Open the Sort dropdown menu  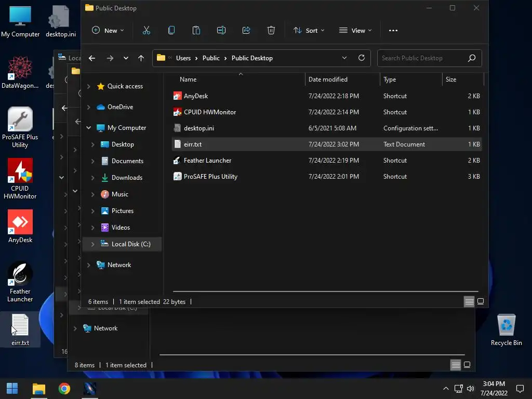[309, 31]
